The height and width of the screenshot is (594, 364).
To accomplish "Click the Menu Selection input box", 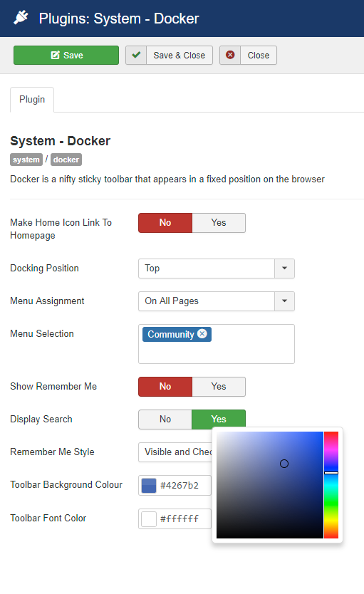I will tap(217, 344).
